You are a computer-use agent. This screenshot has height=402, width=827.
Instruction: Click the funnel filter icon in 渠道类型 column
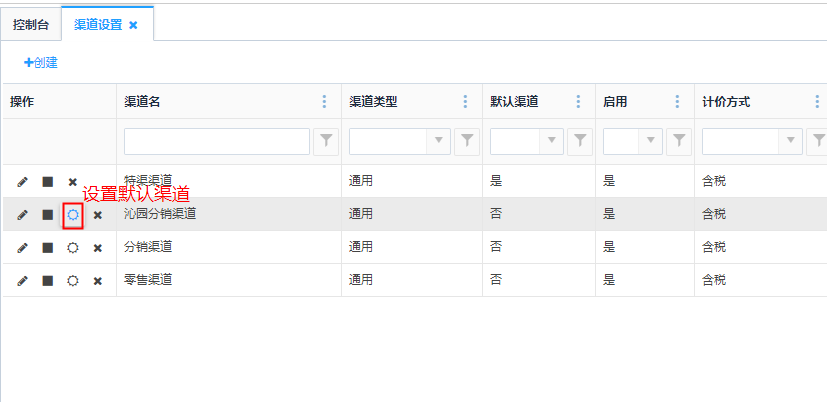pos(467,142)
